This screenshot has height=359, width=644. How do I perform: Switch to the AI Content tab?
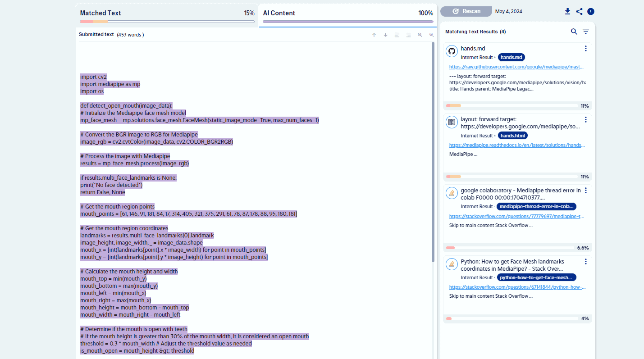[347, 14]
